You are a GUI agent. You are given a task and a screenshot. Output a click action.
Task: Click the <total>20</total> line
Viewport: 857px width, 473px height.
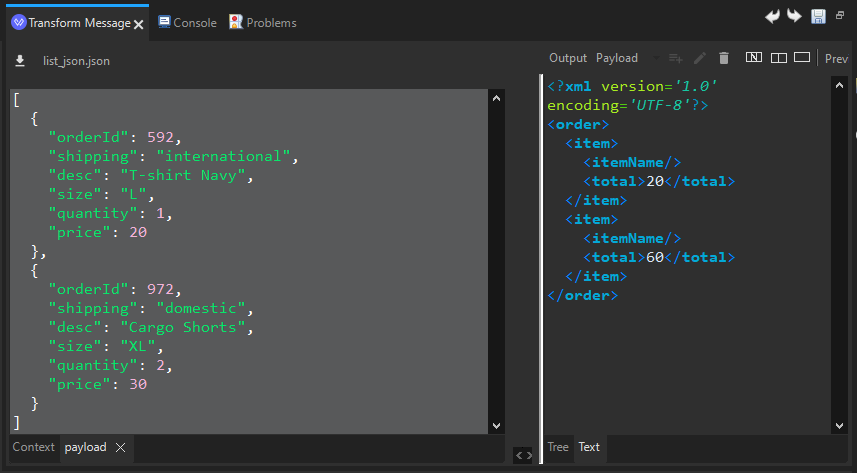coord(659,181)
